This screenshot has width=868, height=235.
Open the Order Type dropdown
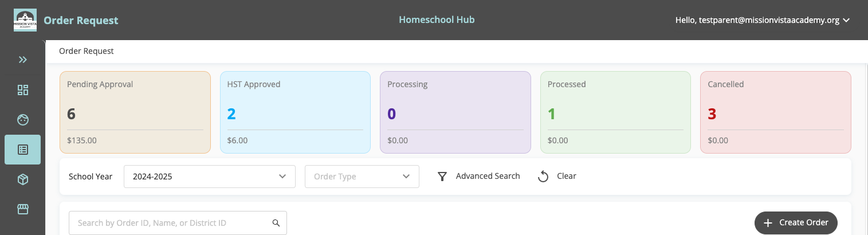pos(362,177)
